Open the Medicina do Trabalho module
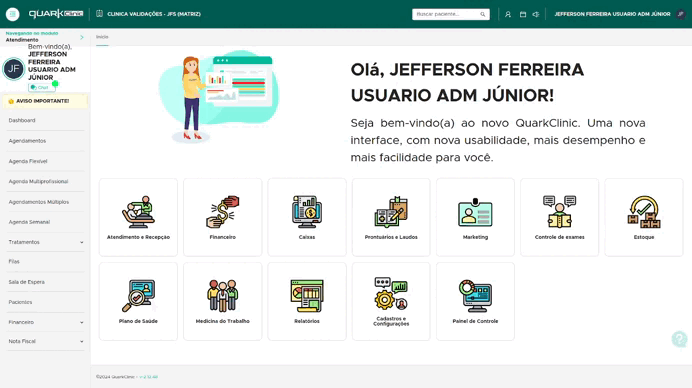 pyautogui.click(x=222, y=301)
